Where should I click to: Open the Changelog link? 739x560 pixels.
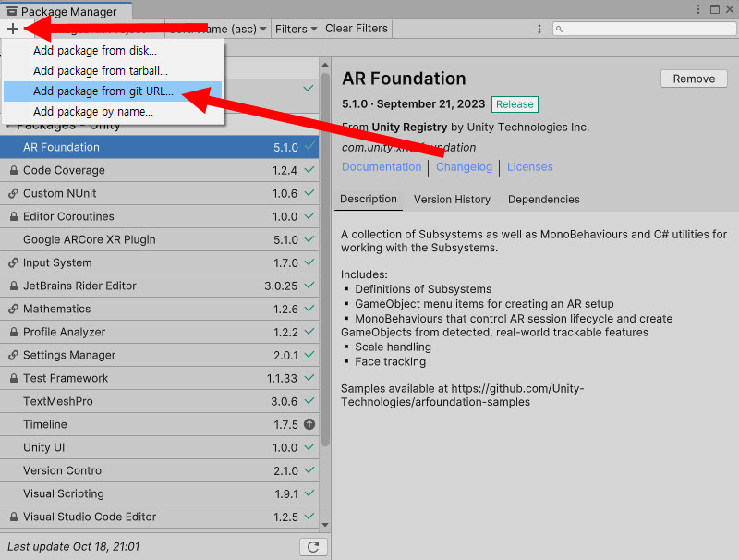click(x=464, y=167)
